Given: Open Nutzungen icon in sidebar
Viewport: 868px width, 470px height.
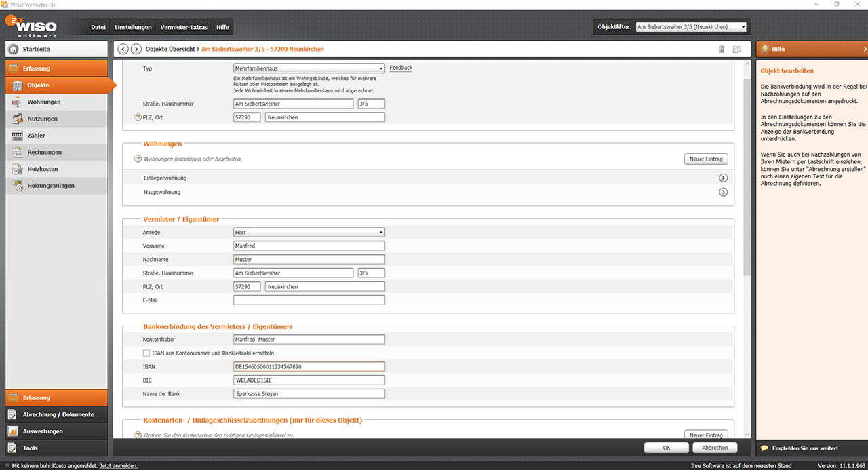Looking at the screenshot, I should (x=17, y=119).
